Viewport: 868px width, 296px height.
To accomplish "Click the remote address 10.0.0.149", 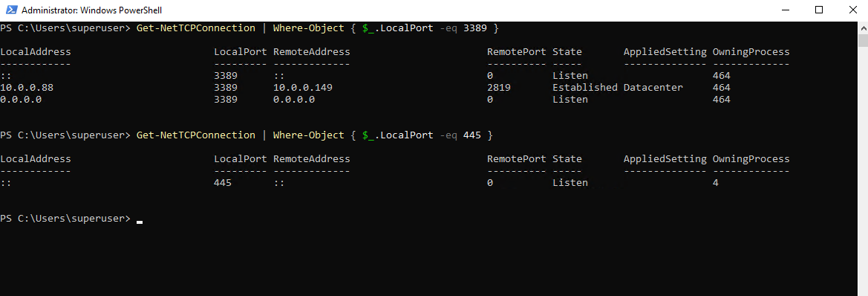I will [303, 88].
